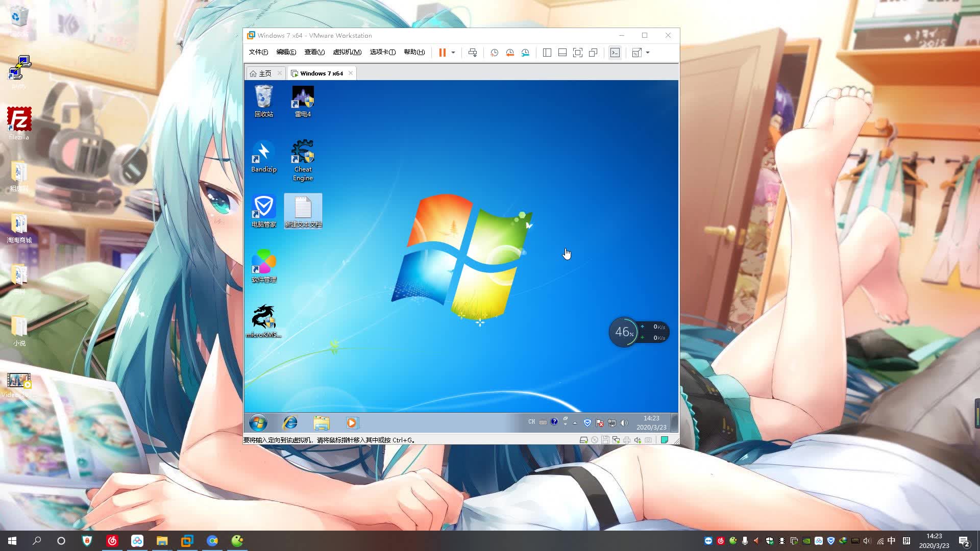
Task: Select the Bandizip shortcut in the VM
Action: point(264,156)
